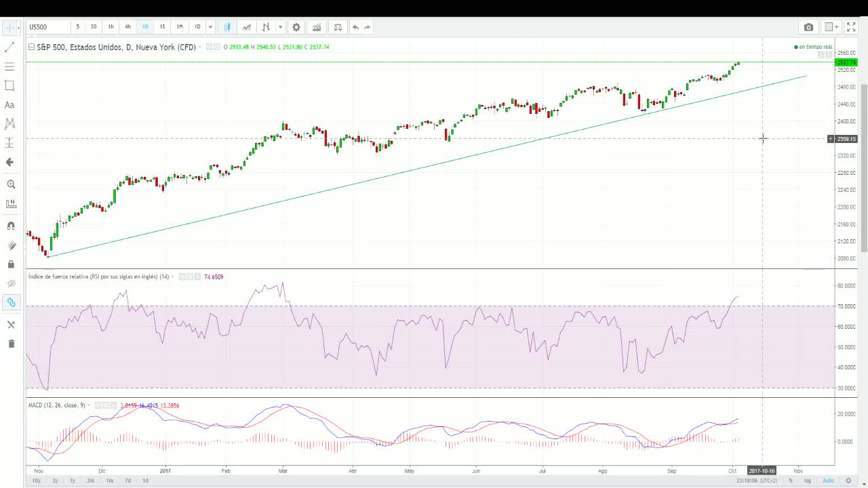Open the financials balance scale icon

pyautogui.click(x=337, y=27)
